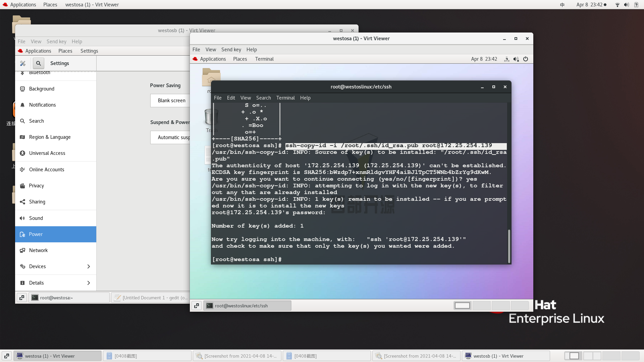
Task: Open View menu in westosa Virt Viewer
Action: (211, 50)
